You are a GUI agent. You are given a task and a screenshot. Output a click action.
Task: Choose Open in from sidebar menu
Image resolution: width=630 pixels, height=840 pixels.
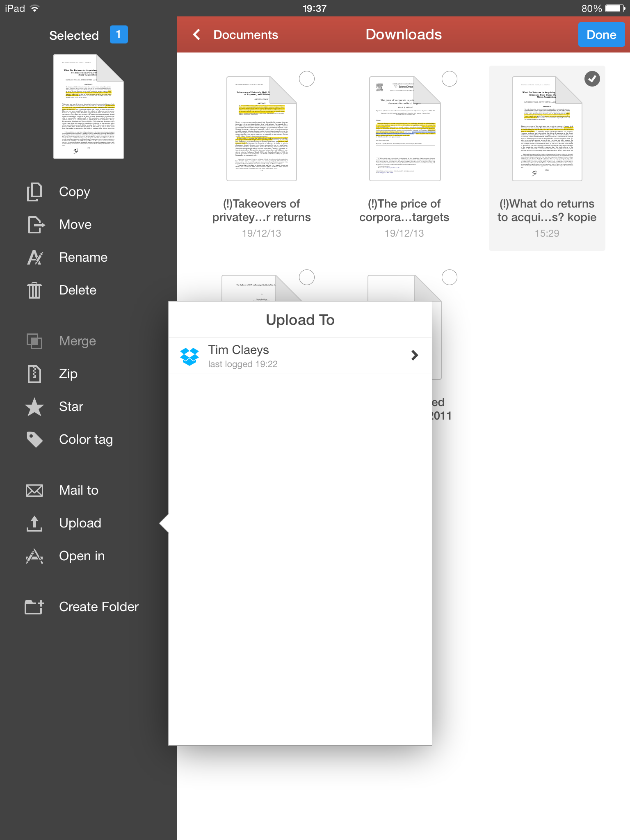click(x=82, y=556)
